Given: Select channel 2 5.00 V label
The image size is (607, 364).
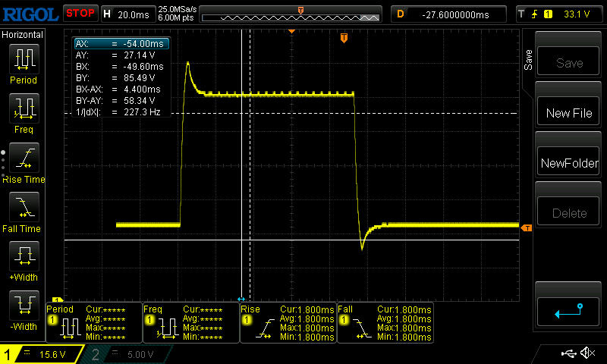Looking at the screenshot, I should (x=140, y=354).
